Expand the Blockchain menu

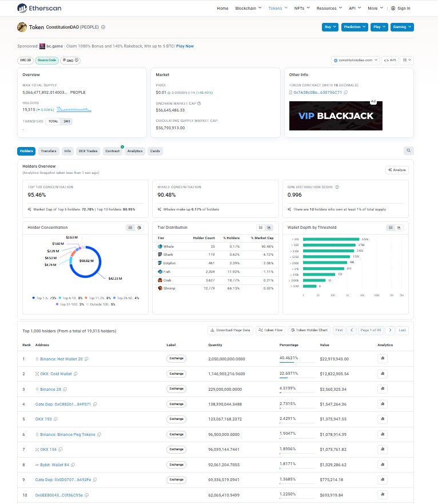(248, 9)
